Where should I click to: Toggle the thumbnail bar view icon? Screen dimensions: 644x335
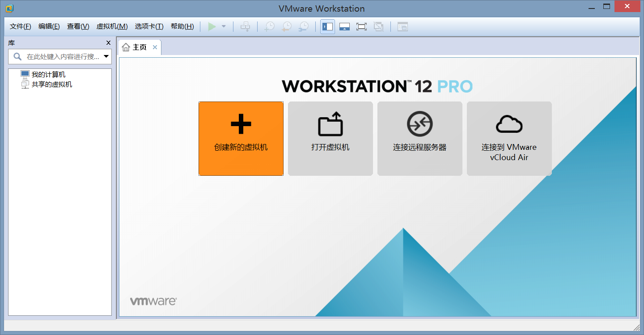click(x=344, y=27)
